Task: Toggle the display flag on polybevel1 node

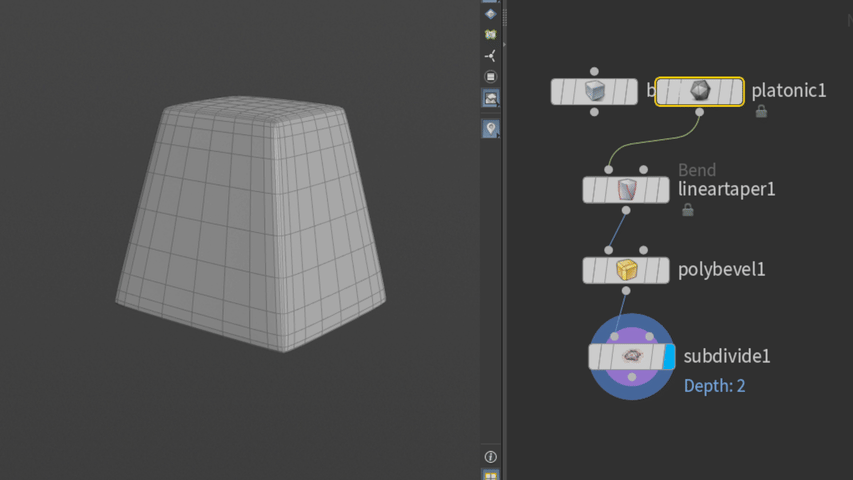Action: (662, 270)
